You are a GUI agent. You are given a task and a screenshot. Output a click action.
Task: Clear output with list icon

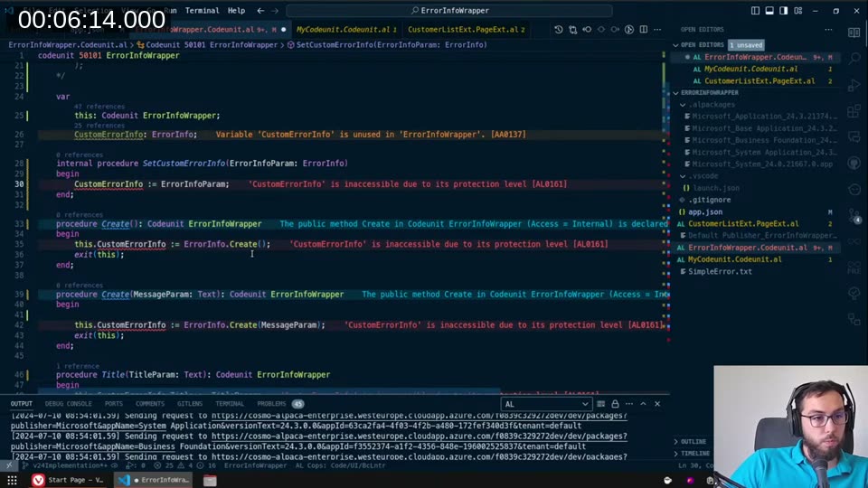click(x=600, y=404)
